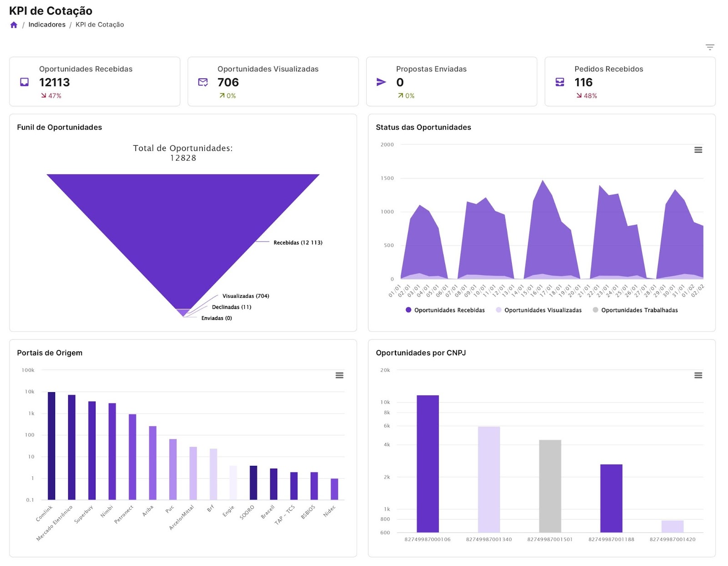The image size is (728, 566).
Task: Open Status das Oportunidades chart menu
Action: click(698, 150)
